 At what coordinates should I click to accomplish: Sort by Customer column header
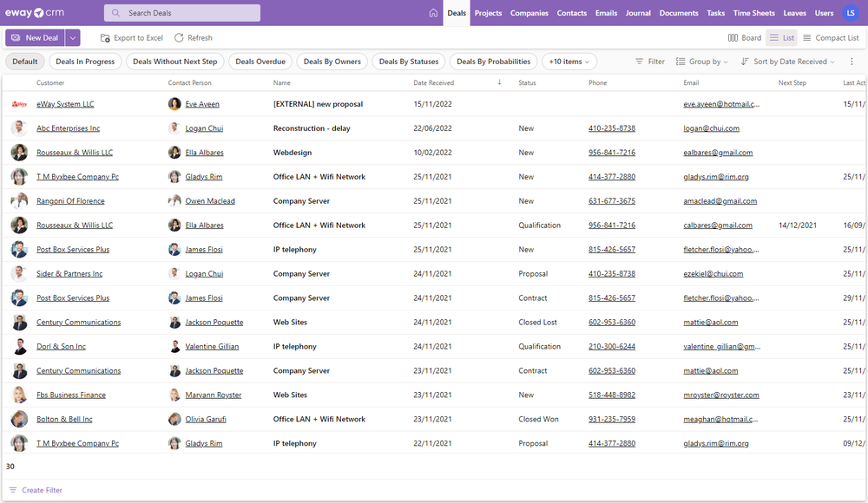coord(50,82)
